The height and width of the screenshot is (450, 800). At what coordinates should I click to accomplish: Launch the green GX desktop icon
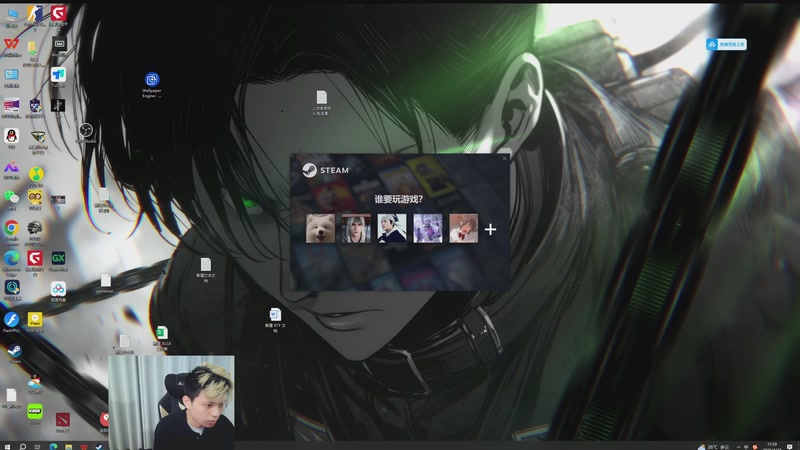click(58, 258)
